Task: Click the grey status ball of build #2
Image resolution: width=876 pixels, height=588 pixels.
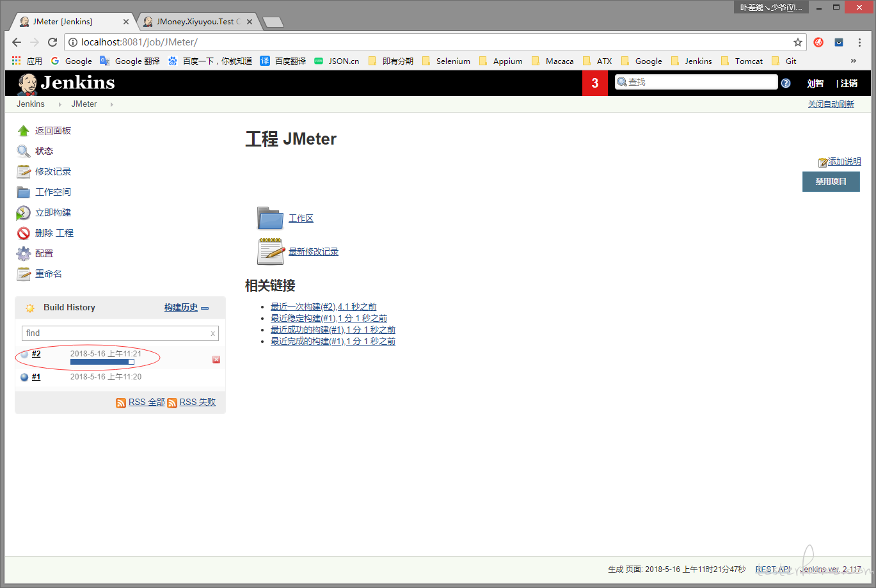Action: click(24, 354)
